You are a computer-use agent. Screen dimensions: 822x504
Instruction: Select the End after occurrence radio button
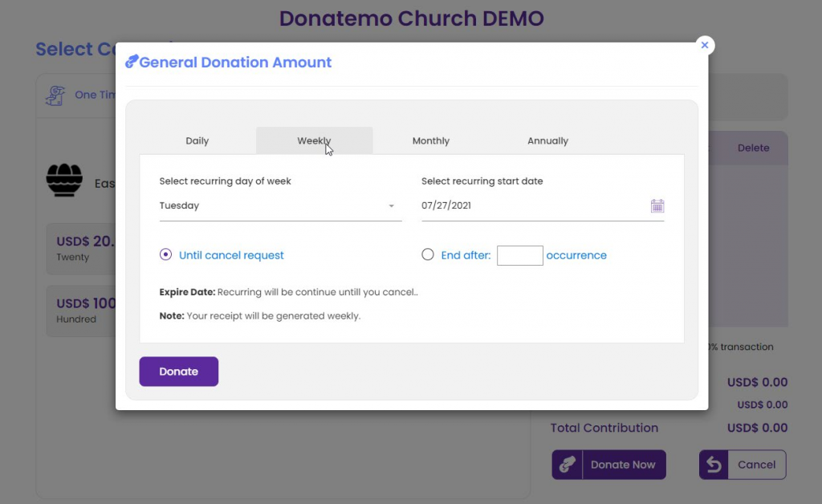point(428,255)
